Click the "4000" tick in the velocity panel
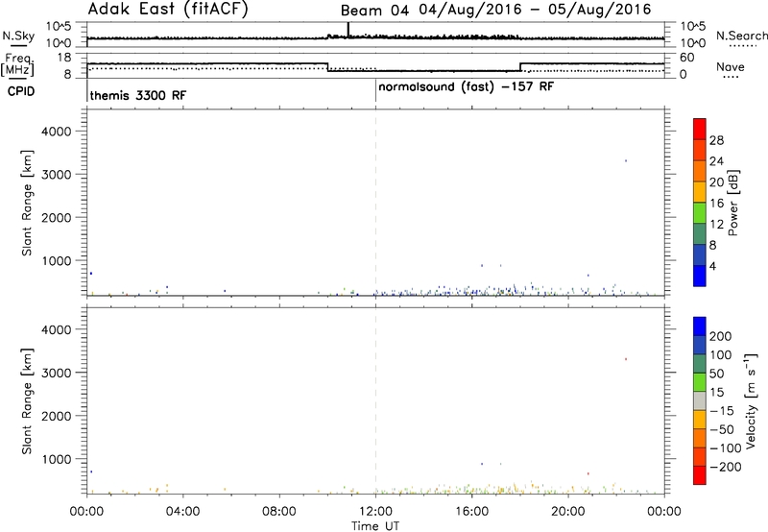Image resolution: width=768 pixels, height=532 pixels. point(56,329)
